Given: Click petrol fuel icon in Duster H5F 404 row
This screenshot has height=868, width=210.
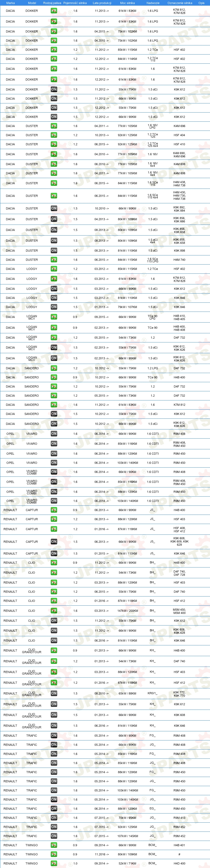Looking at the screenshot, I should [54, 135].
